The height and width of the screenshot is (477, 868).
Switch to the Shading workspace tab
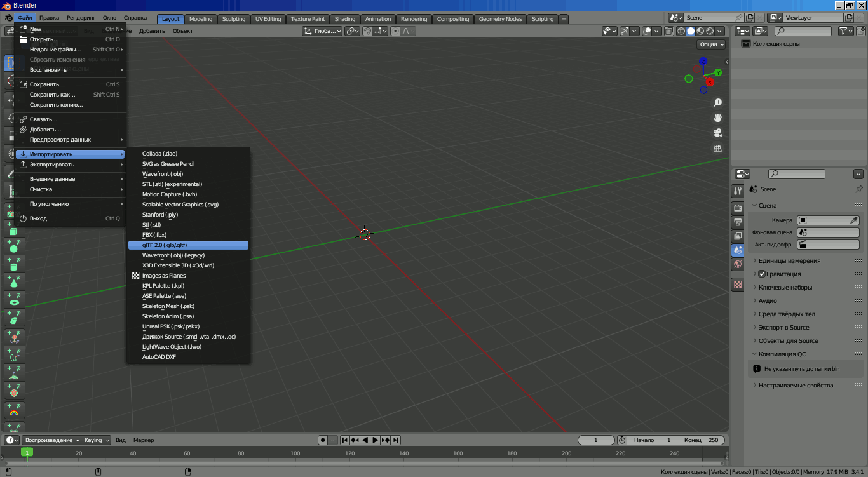(x=345, y=19)
